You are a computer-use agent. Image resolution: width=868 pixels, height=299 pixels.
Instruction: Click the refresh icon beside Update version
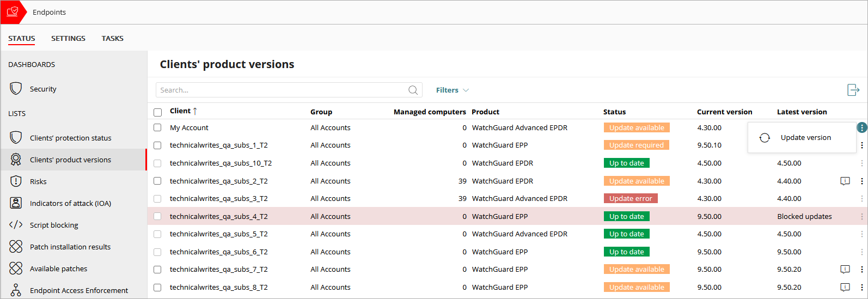tap(765, 138)
